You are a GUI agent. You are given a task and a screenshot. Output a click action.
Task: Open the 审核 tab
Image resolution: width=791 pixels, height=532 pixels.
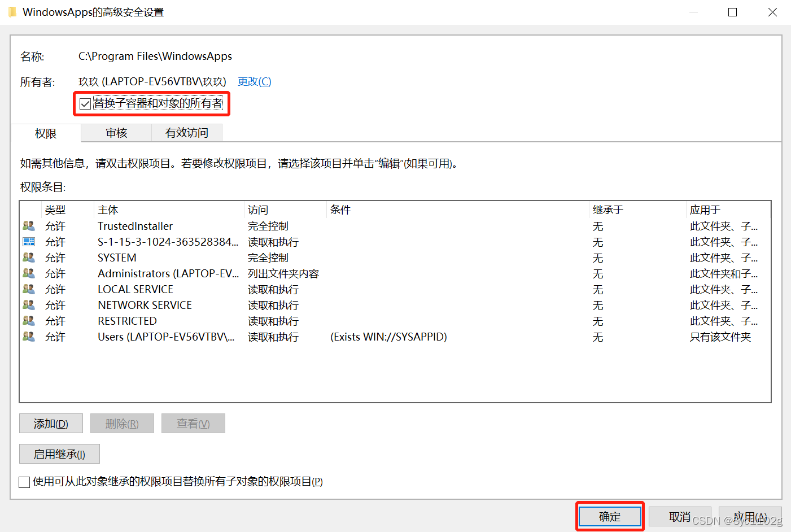116,133
